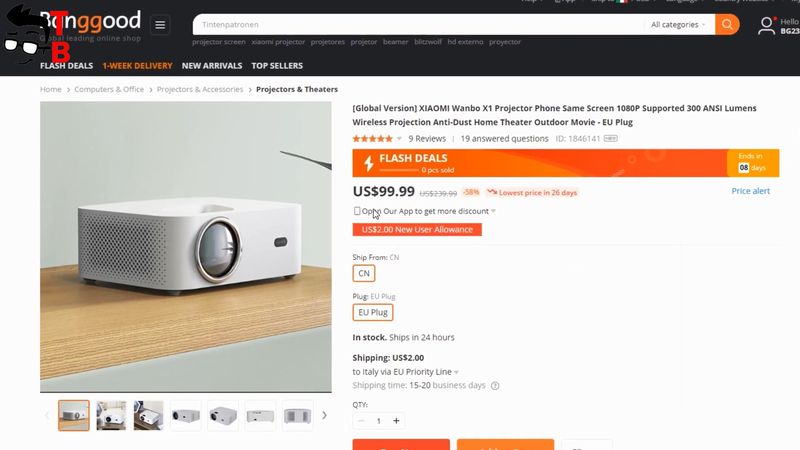
Task: Click the copy icon next to product ID
Action: click(x=610, y=138)
